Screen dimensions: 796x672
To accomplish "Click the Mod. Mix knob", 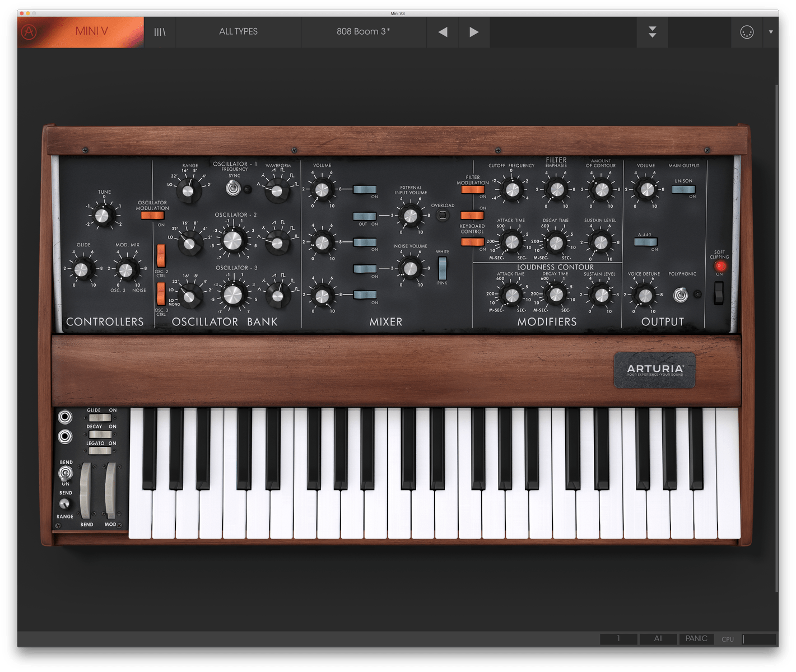I will pos(126,269).
